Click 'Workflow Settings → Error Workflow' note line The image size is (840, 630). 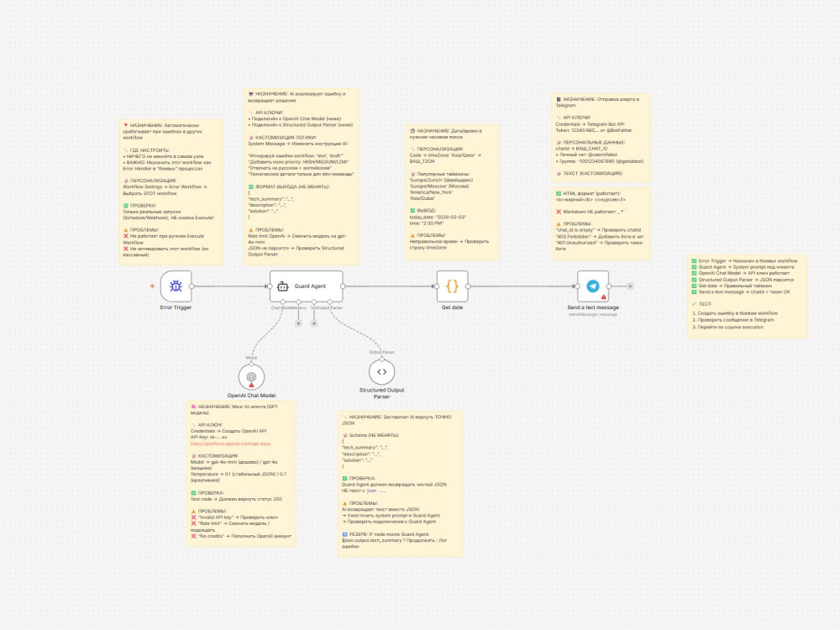(x=165, y=187)
